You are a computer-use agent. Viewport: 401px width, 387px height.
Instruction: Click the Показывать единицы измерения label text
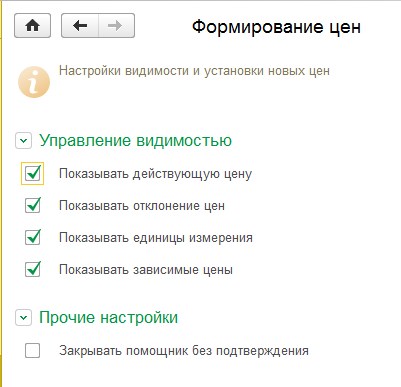(x=156, y=238)
